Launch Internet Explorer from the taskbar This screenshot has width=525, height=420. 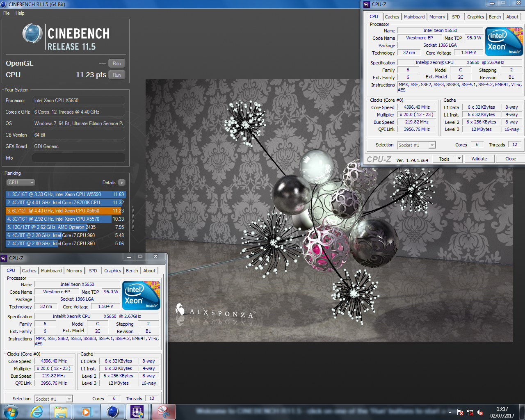pos(37,411)
